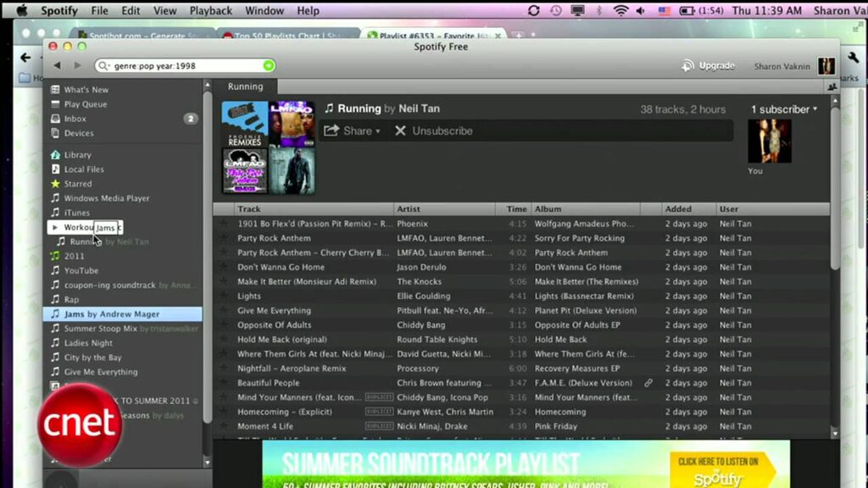The image size is (868, 488).
Task: Open Neil Tan's profile link in header
Action: pos(419,108)
